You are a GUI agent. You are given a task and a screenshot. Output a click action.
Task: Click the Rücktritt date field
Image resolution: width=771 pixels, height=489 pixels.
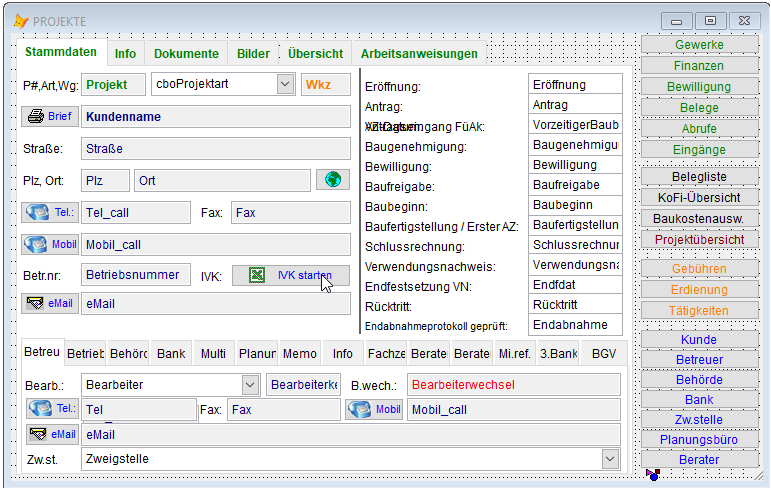pos(575,305)
